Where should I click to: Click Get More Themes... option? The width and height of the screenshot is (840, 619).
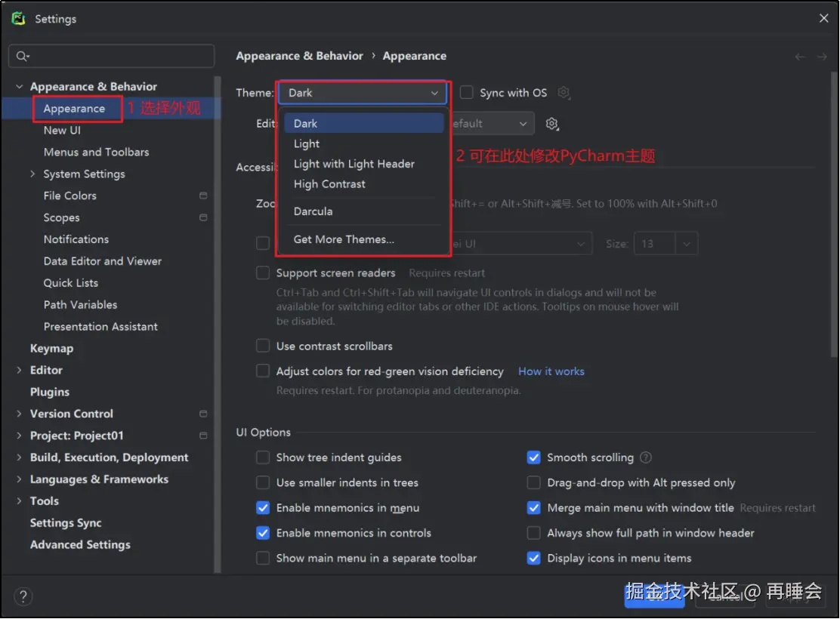[364, 239]
